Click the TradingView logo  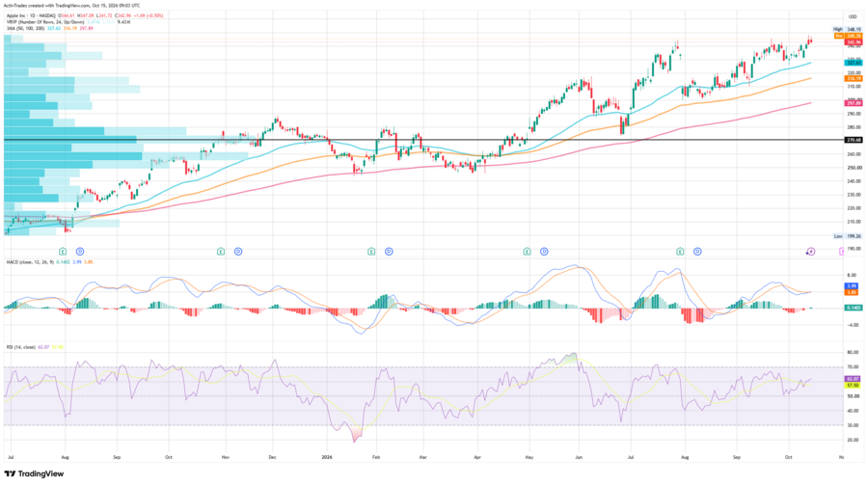(x=34, y=474)
